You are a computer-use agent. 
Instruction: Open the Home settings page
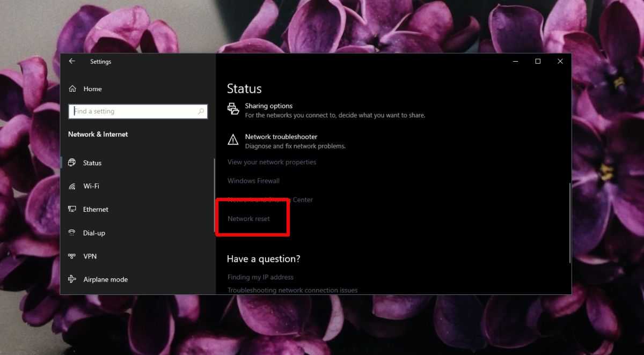pos(92,89)
